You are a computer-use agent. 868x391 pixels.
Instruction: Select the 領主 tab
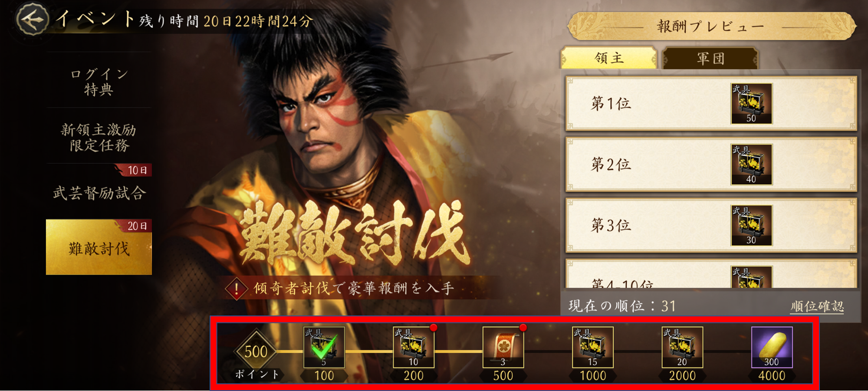[609, 58]
